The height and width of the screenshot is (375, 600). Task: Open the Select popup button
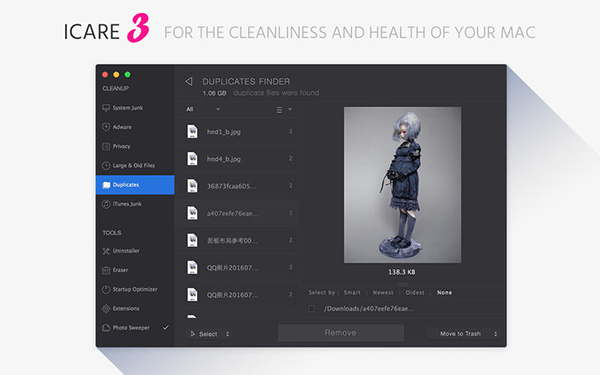tap(209, 334)
